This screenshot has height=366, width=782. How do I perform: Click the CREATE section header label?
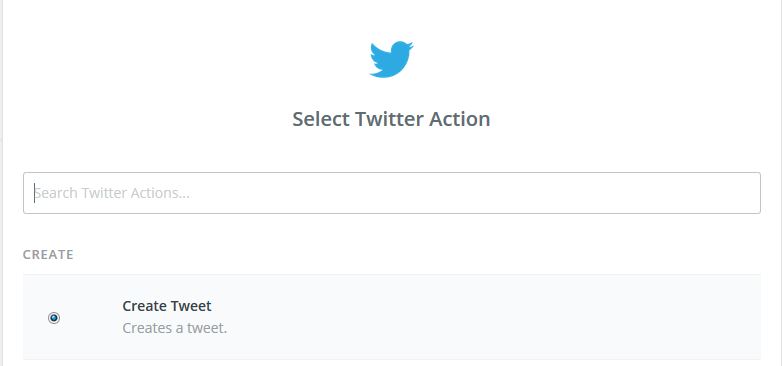pos(48,255)
